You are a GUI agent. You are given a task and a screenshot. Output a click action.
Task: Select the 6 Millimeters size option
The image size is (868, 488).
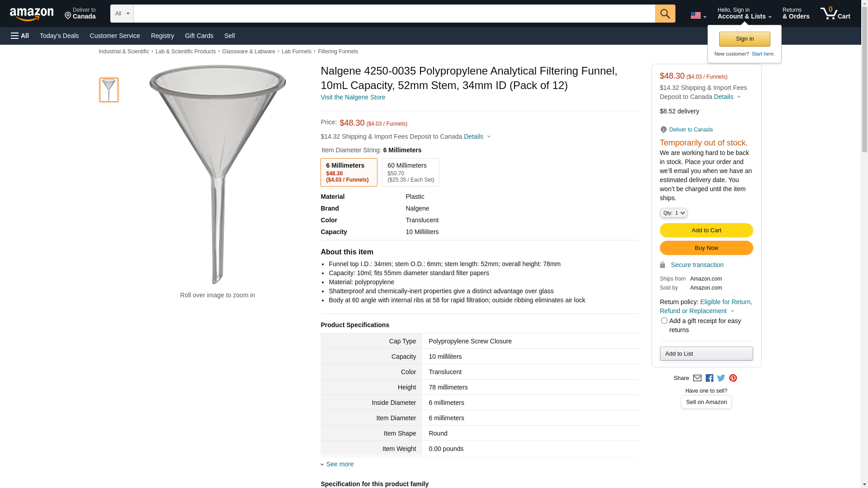click(x=349, y=172)
